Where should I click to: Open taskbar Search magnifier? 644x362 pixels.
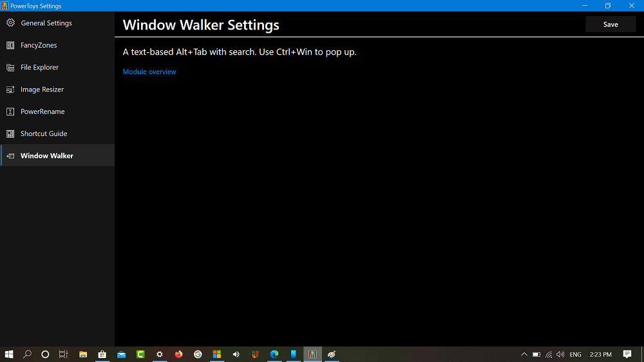27,354
